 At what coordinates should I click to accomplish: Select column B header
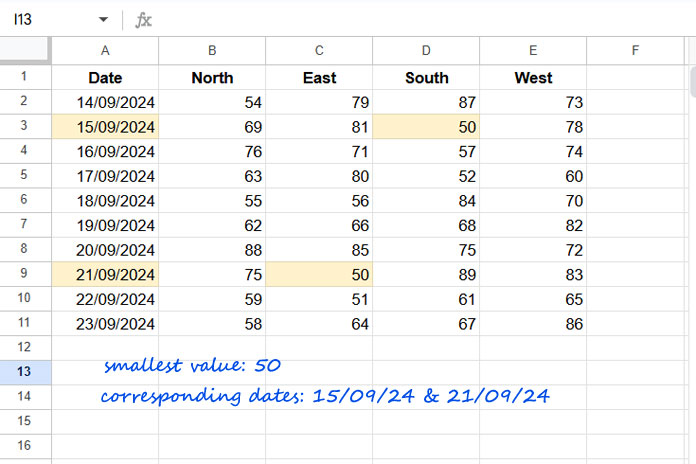click(x=212, y=51)
